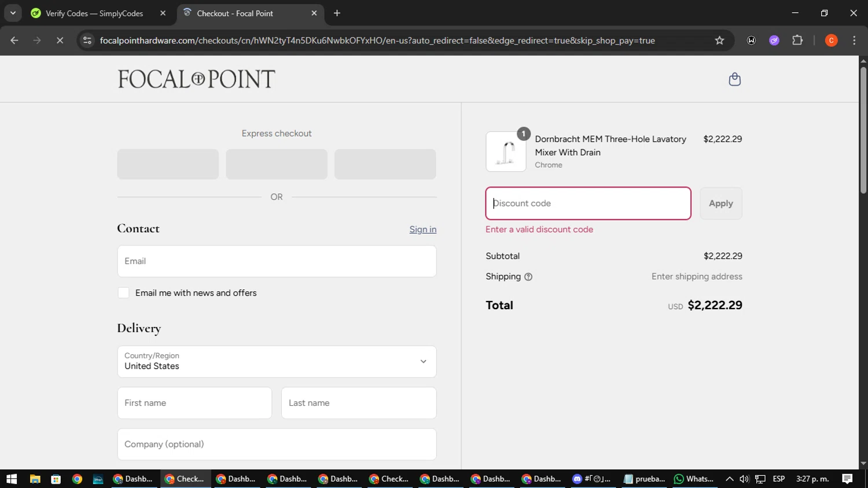Click the purple extension icon in toolbar
The image size is (868, 488).
coord(774,41)
